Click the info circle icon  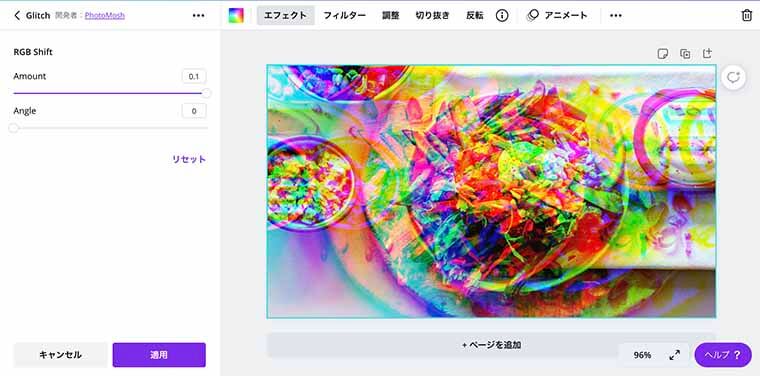(502, 16)
